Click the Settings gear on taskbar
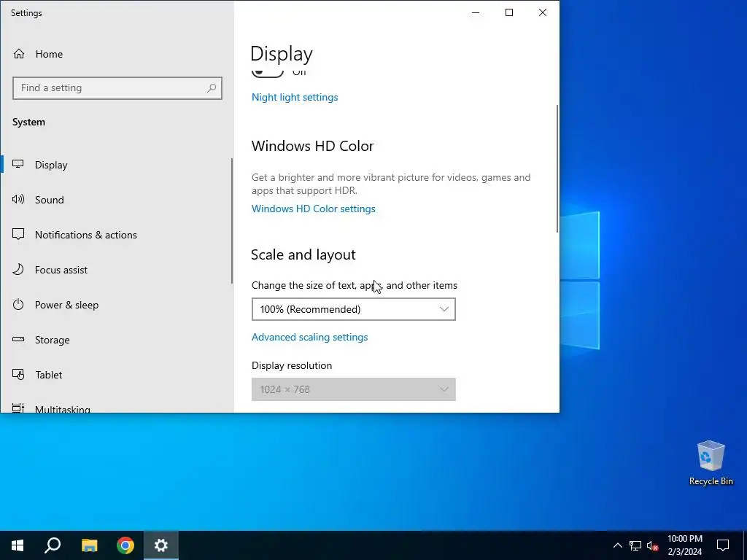The width and height of the screenshot is (747, 560). click(161, 545)
